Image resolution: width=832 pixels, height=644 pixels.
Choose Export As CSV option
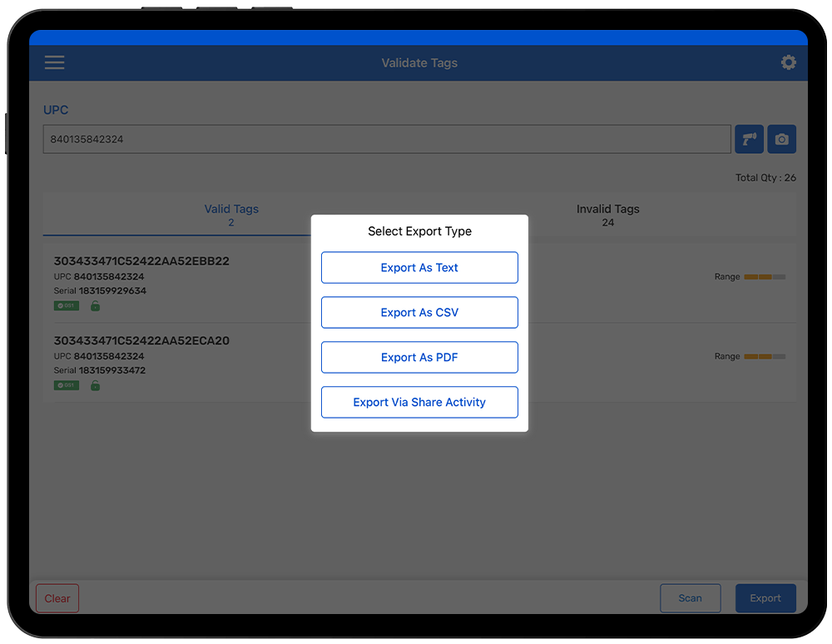[419, 313]
